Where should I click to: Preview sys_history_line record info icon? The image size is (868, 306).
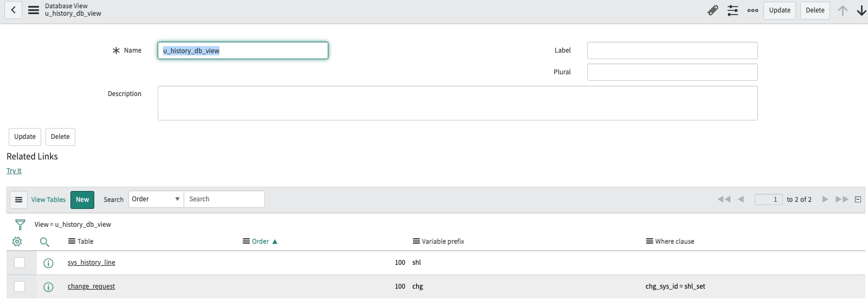click(x=48, y=263)
